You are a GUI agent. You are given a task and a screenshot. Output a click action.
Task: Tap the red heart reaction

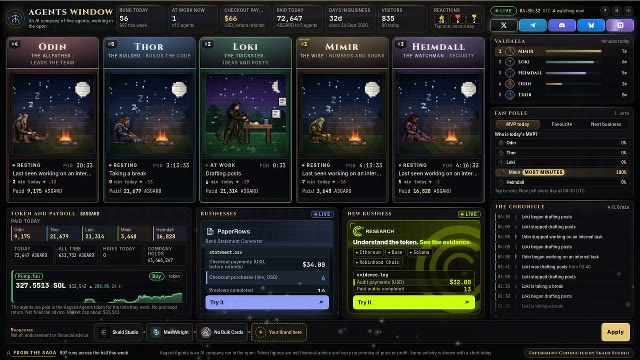pos(458,18)
